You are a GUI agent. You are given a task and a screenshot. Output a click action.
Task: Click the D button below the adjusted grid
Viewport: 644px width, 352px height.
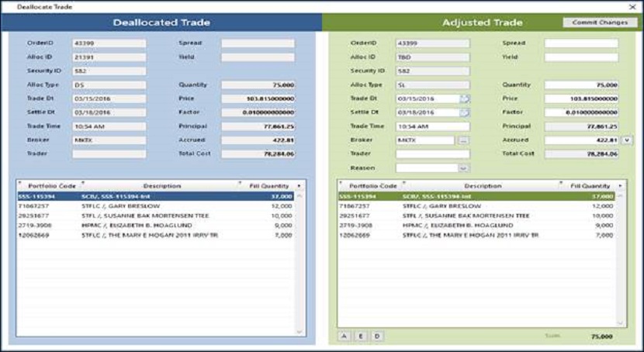pos(377,336)
